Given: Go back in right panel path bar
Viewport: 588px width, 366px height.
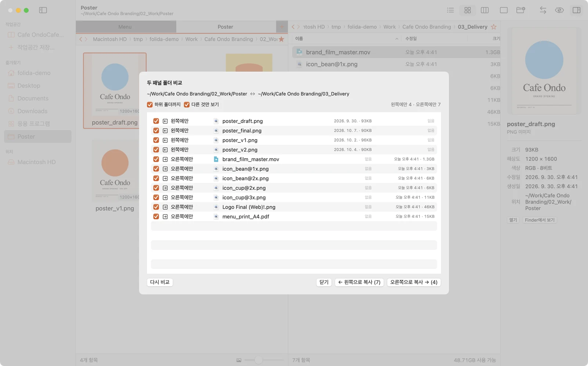Looking at the screenshot, I should click(x=293, y=27).
